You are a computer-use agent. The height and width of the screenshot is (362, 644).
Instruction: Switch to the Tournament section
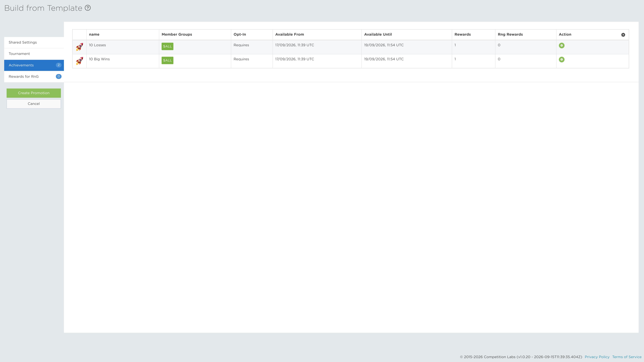click(34, 54)
